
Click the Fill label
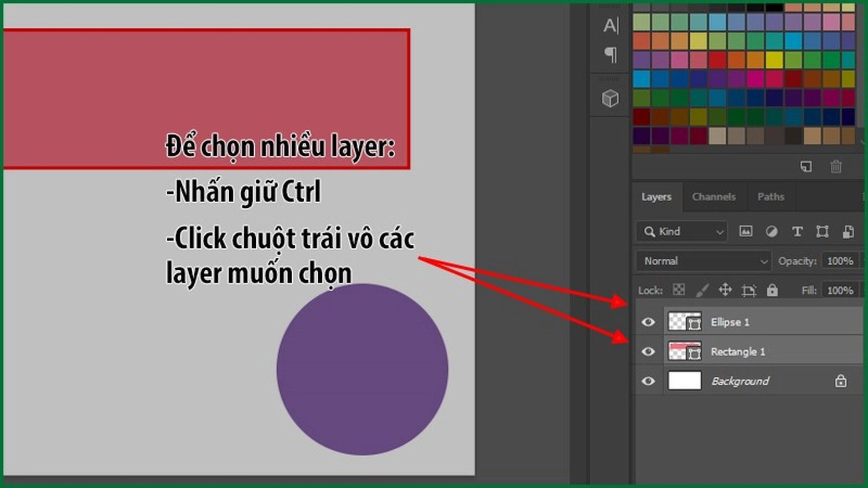point(810,290)
